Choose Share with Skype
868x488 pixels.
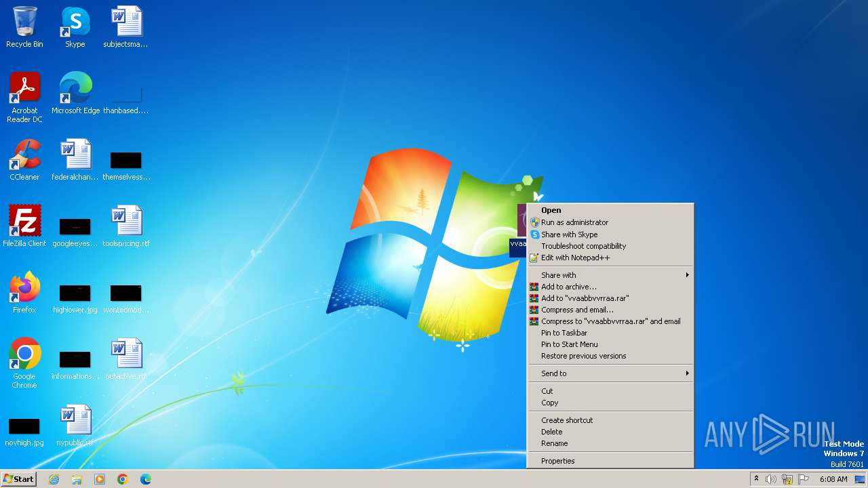(610, 235)
